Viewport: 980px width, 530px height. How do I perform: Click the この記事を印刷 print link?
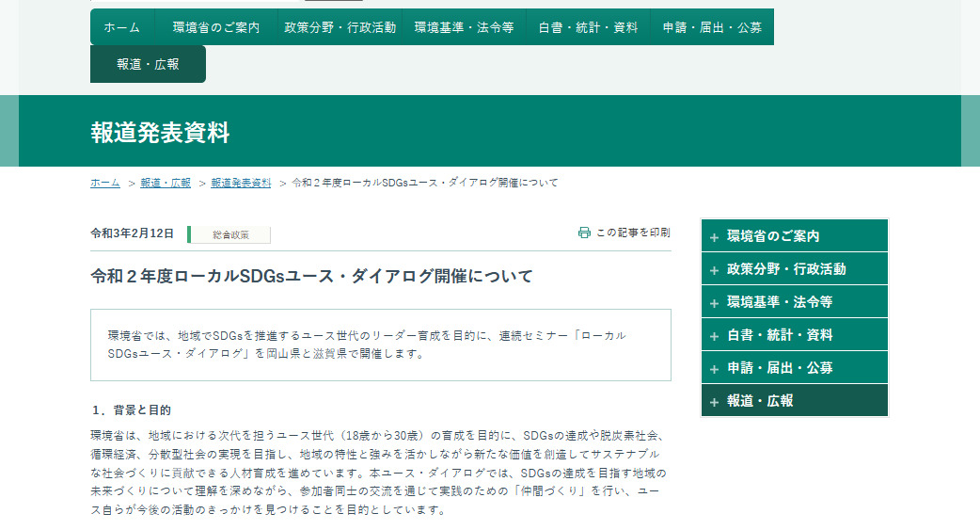point(633,233)
